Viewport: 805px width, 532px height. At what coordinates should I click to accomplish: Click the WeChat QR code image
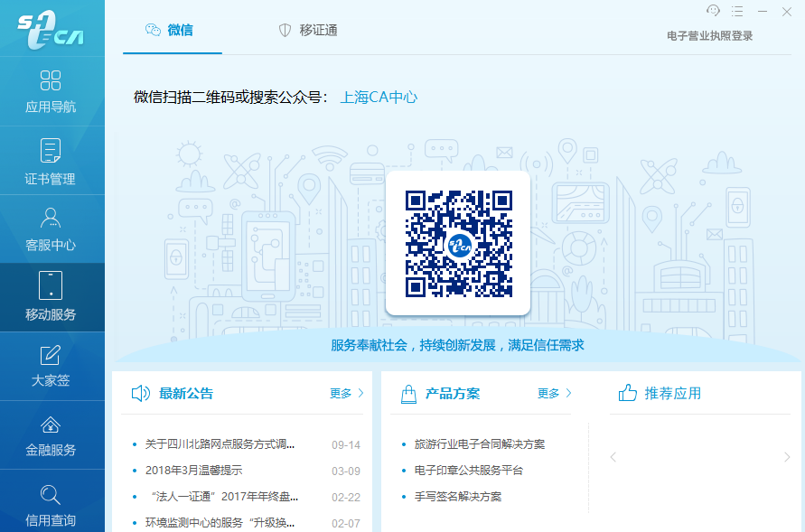click(458, 244)
